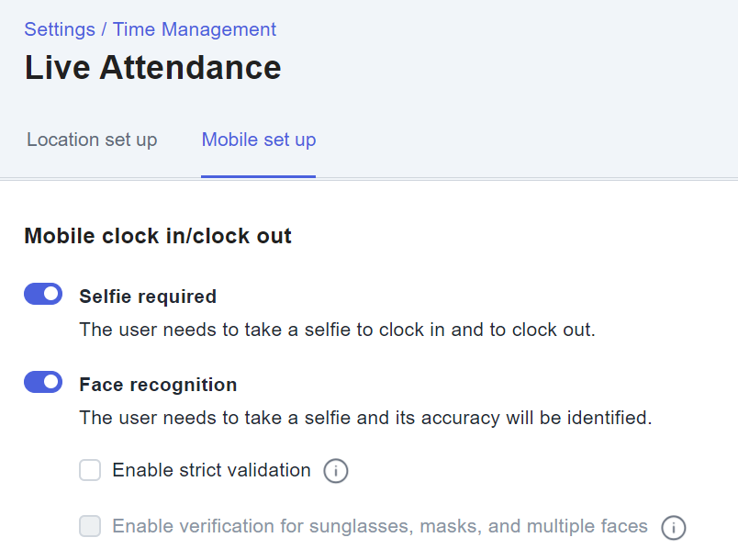Select the Mobile set up tab
738x560 pixels.
tap(259, 140)
